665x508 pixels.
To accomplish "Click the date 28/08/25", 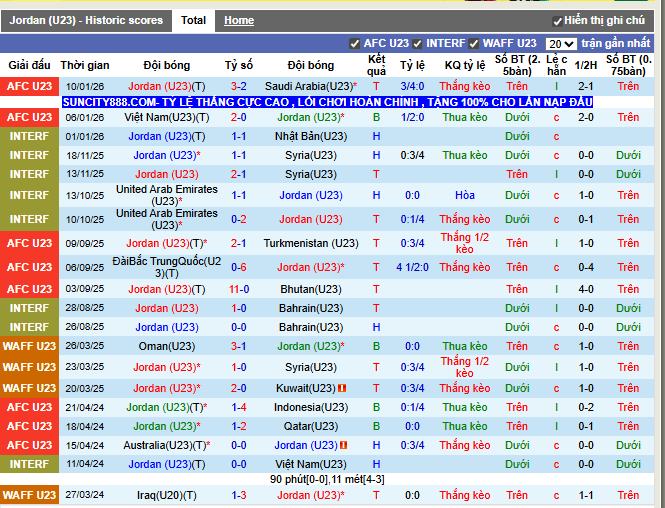I will click(x=85, y=308).
